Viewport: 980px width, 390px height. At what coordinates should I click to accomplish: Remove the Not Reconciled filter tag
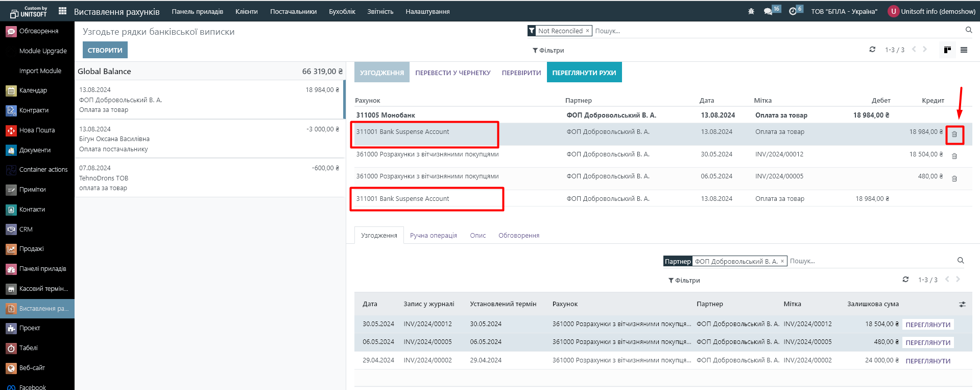pos(587,31)
